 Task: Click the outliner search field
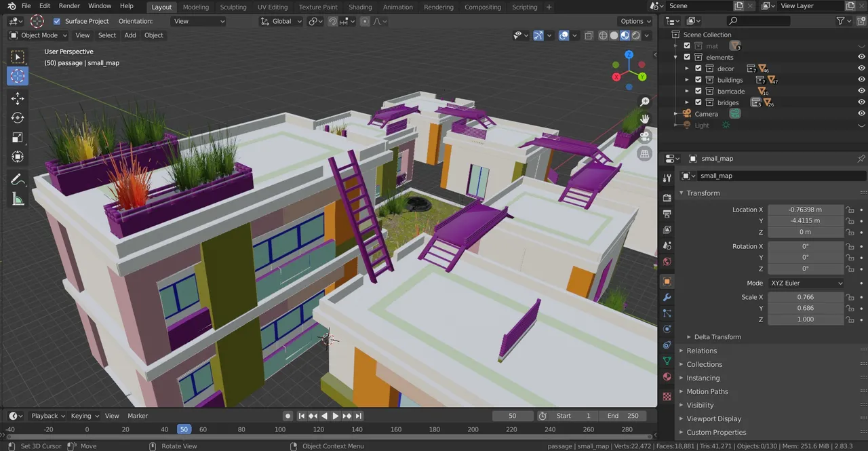758,21
